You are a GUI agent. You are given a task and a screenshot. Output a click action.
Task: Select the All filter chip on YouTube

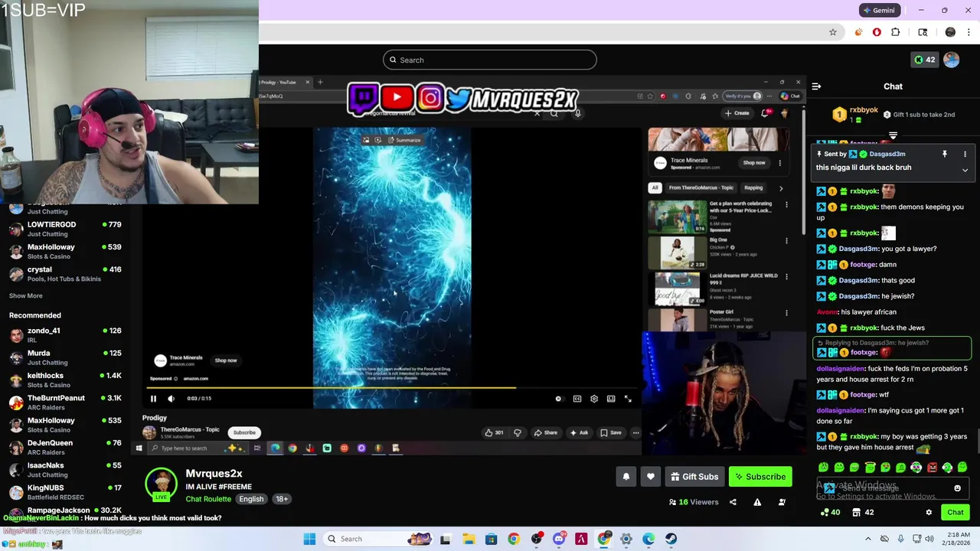(x=655, y=187)
